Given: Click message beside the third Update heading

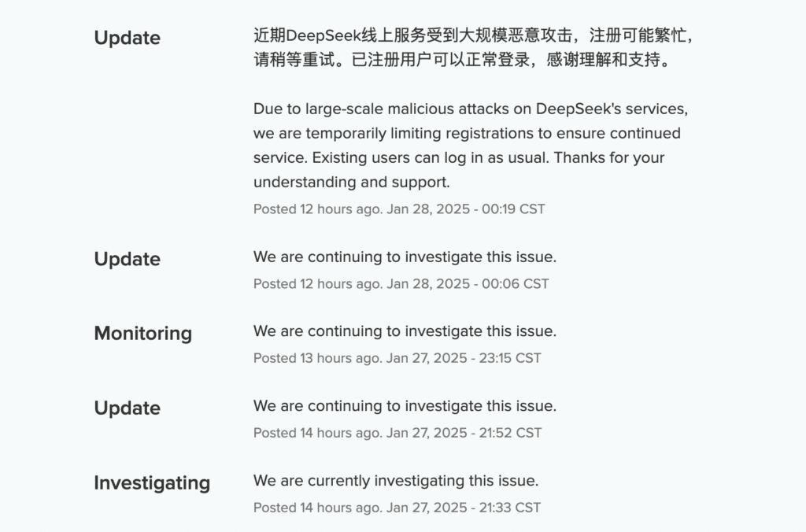Looking at the screenshot, I should click(x=405, y=406).
